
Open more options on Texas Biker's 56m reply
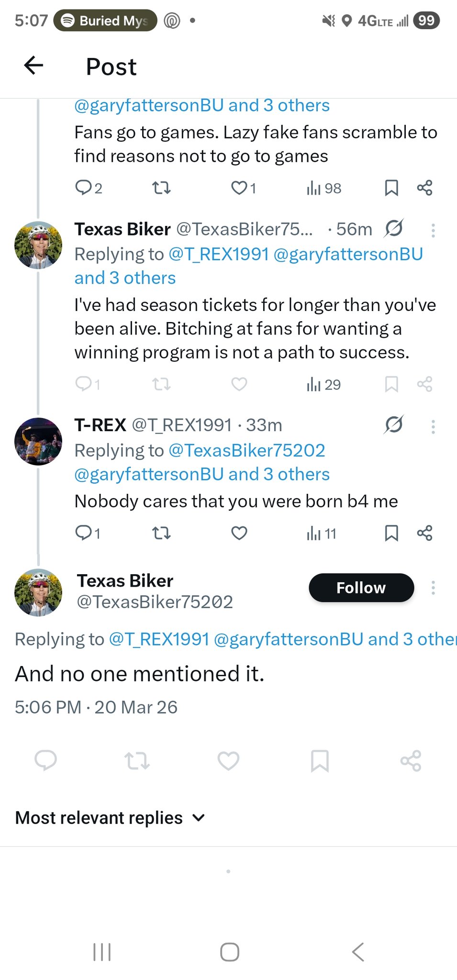(433, 231)
